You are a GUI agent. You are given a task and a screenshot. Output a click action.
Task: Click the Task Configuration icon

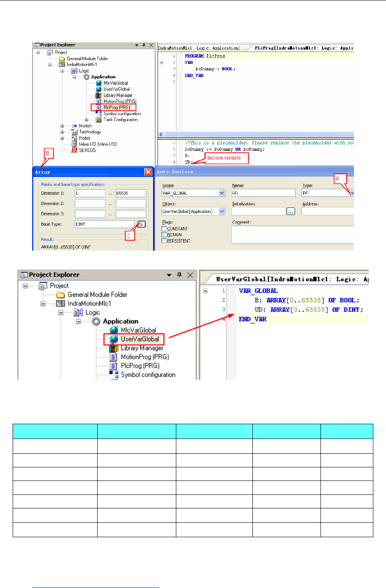click(x=99, y=120)
